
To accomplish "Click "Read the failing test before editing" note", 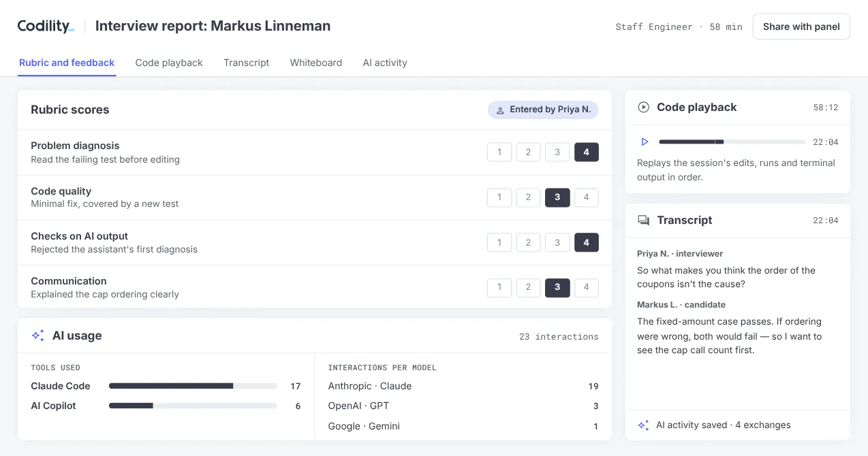I will (x=106, y=159).
